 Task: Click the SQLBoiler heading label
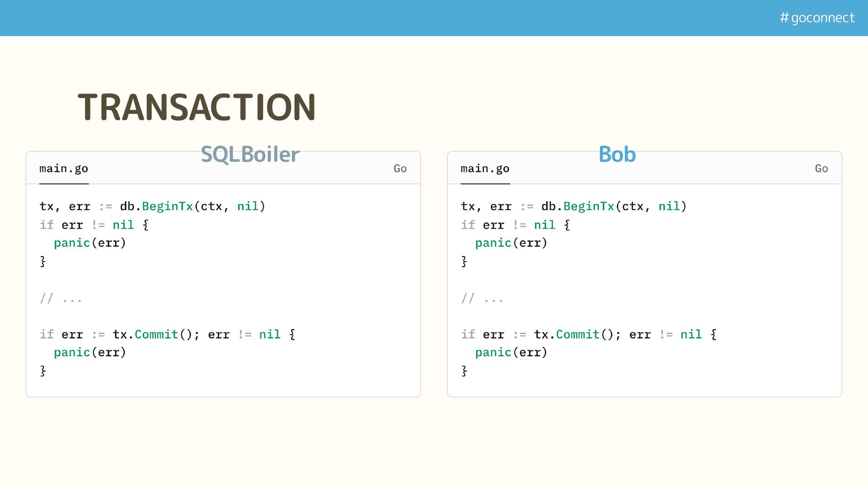tap(250, 155)
